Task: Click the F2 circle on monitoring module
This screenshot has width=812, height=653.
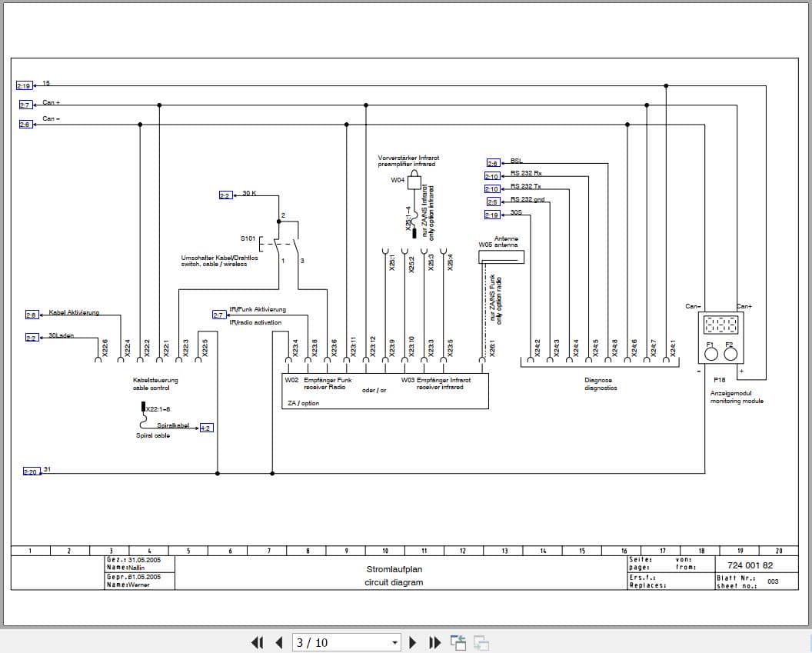Action: [730, 355]
